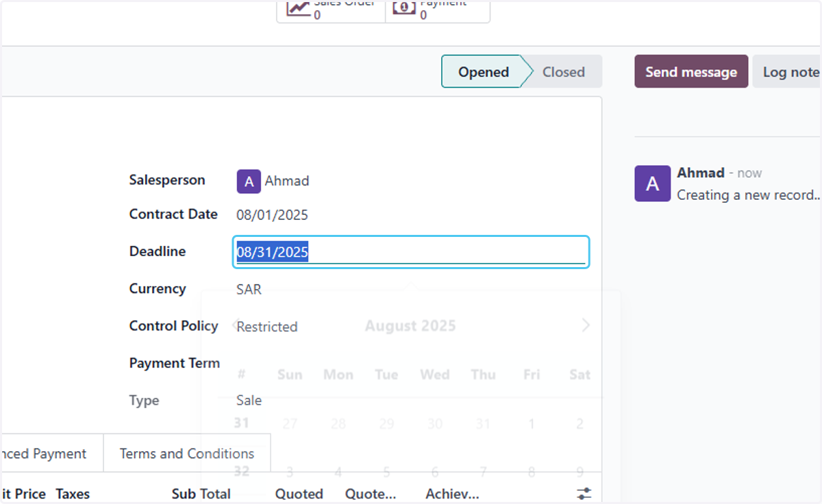This screenshot has width=822, height=504.
Task: Click Ahmad's avatar in chatter
Action: click(x=653, y=184)
